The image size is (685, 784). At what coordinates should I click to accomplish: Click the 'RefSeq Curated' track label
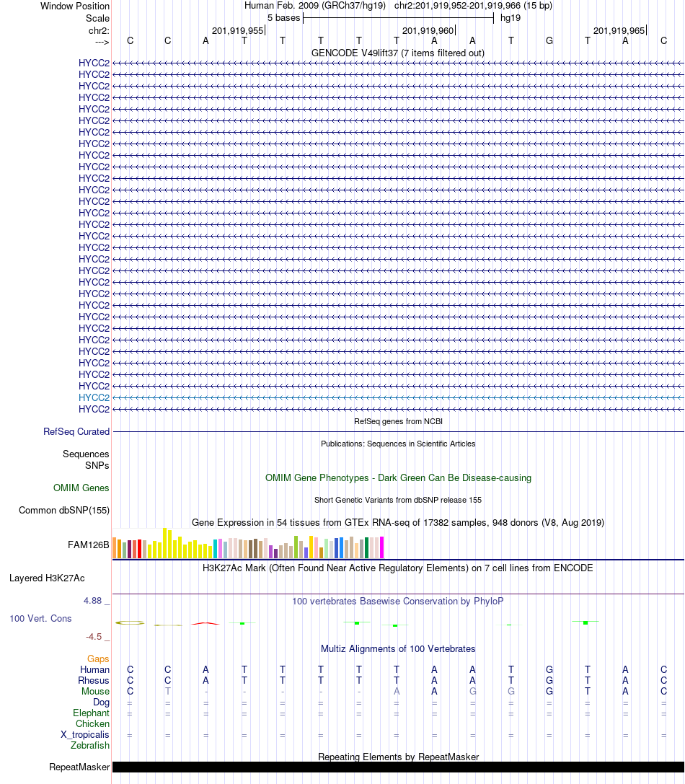76,431
